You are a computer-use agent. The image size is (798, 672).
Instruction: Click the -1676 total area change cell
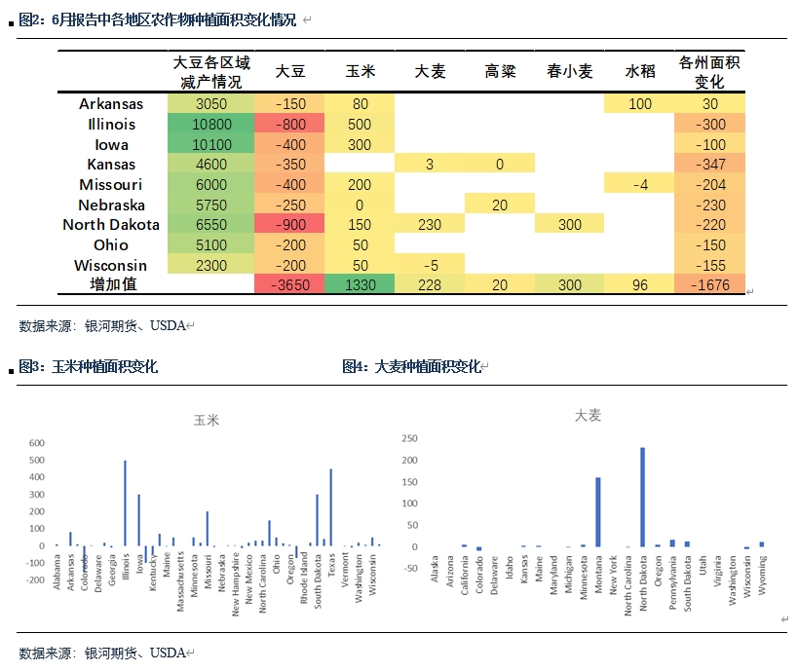(x=709, y=284)
